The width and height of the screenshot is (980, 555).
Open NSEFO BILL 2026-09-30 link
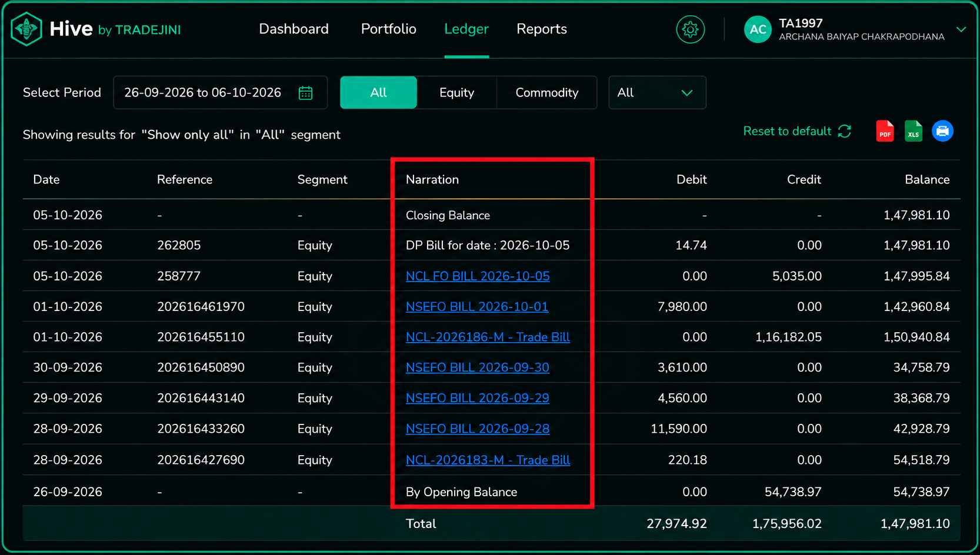(478, 367)
